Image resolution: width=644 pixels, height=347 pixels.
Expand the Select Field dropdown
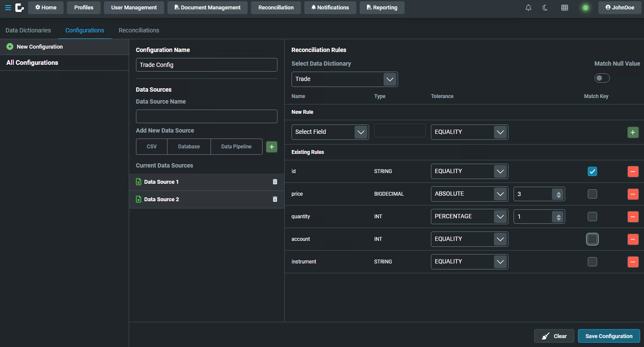[x=330, y=132]
